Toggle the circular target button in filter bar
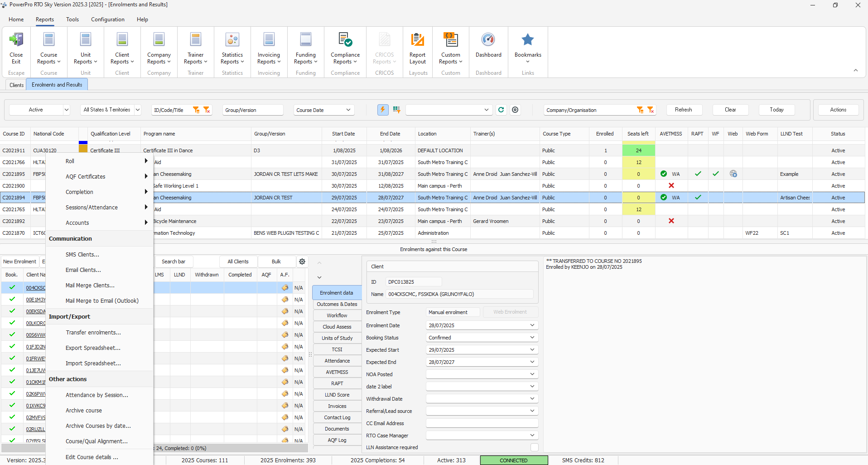This screenshot has height=465, width=868. (x=515, y=110)
